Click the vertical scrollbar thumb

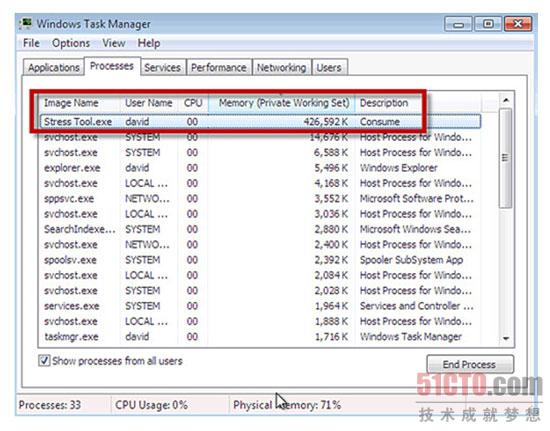(x=505, y=158)
